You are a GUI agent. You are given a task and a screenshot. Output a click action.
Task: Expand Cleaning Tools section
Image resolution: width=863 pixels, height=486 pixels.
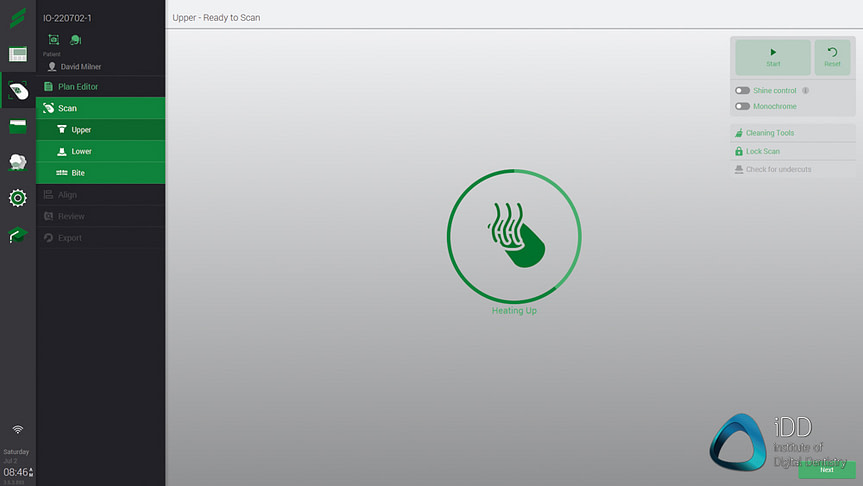coord(769,133)
